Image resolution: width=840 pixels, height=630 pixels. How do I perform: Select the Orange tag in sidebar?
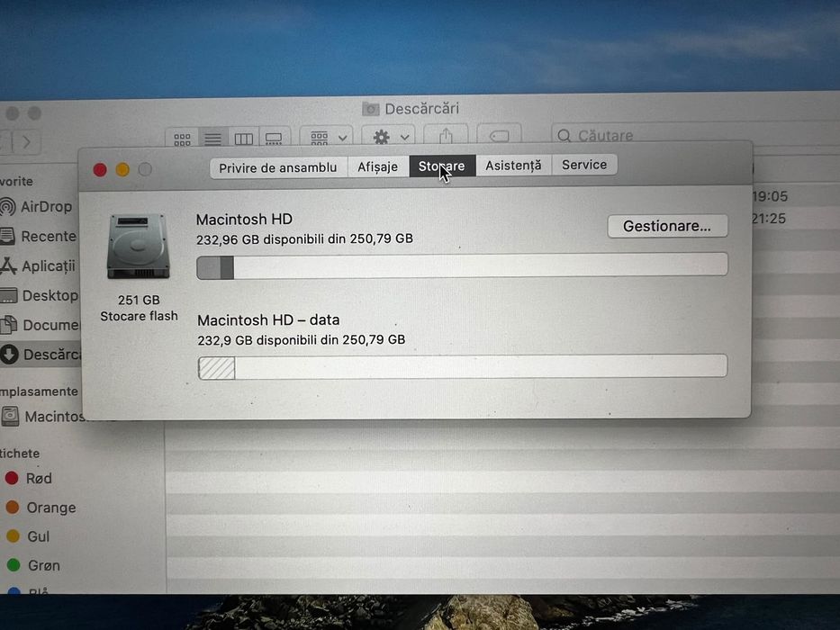(x=41, y=508)
